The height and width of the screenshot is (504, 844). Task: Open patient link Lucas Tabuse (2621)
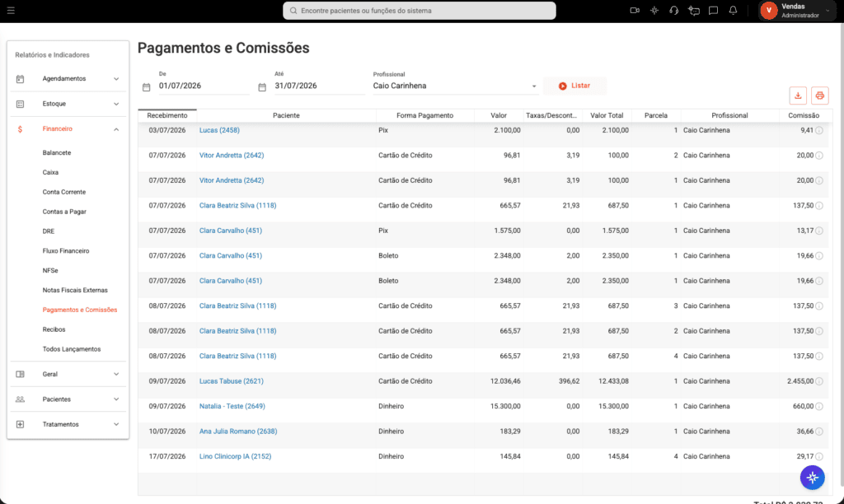[232, 381]
